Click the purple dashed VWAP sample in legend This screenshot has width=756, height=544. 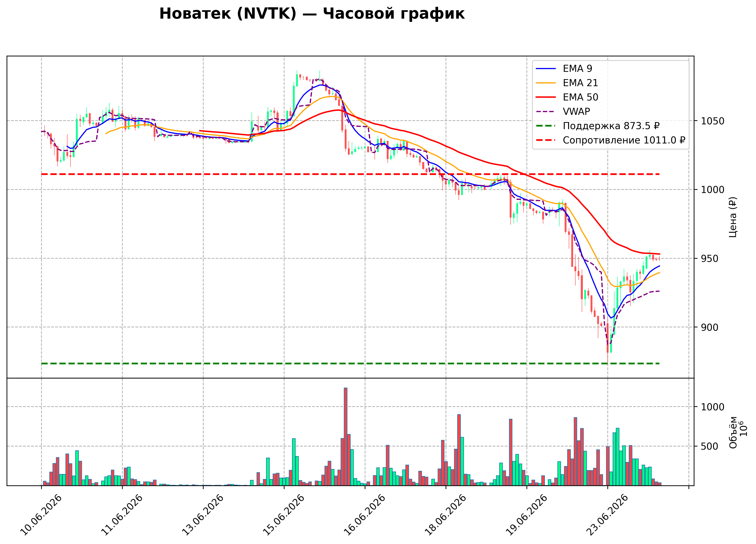click(x=546, y=112)
